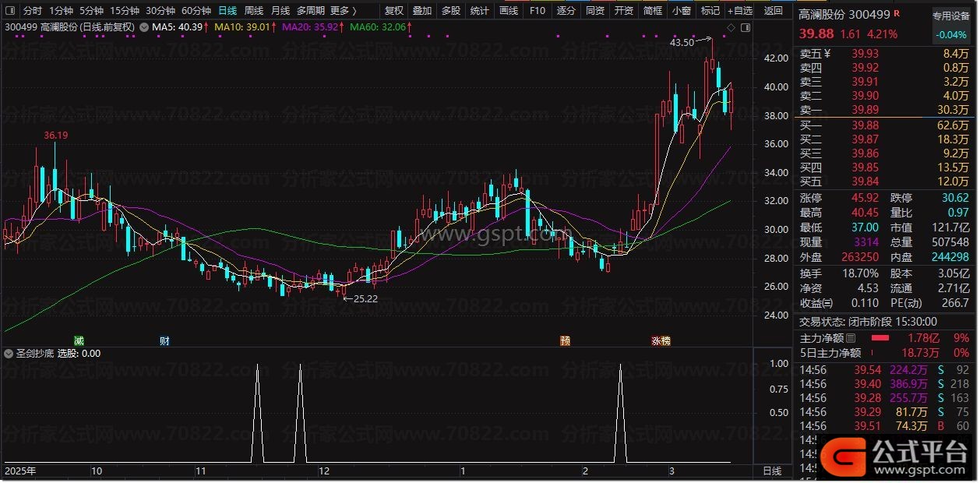Add stock via +自选 button
The height and width of the screenshot is (483, 980).
[739, 11]
